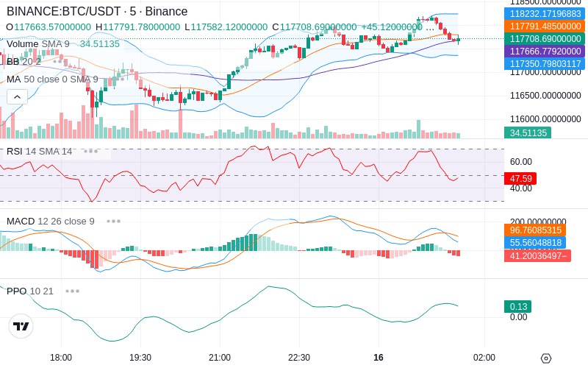Click the close value C117708.69000000

[315, 27]
